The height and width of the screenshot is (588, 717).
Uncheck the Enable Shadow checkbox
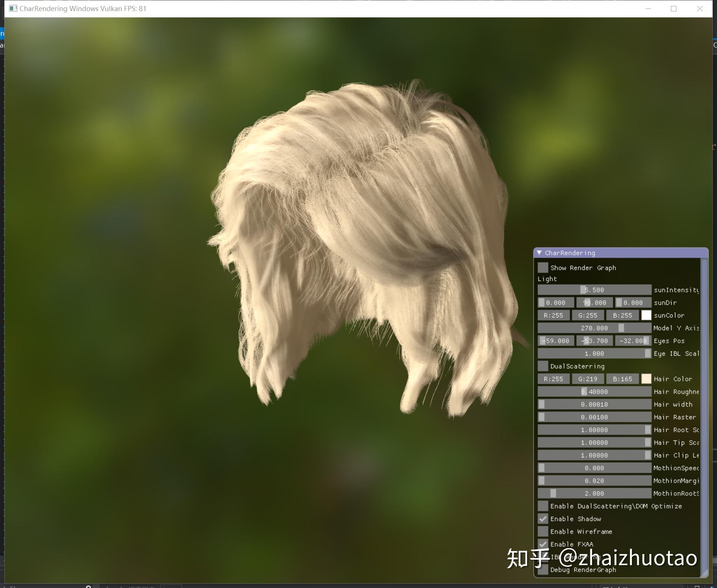click(542, 519)
